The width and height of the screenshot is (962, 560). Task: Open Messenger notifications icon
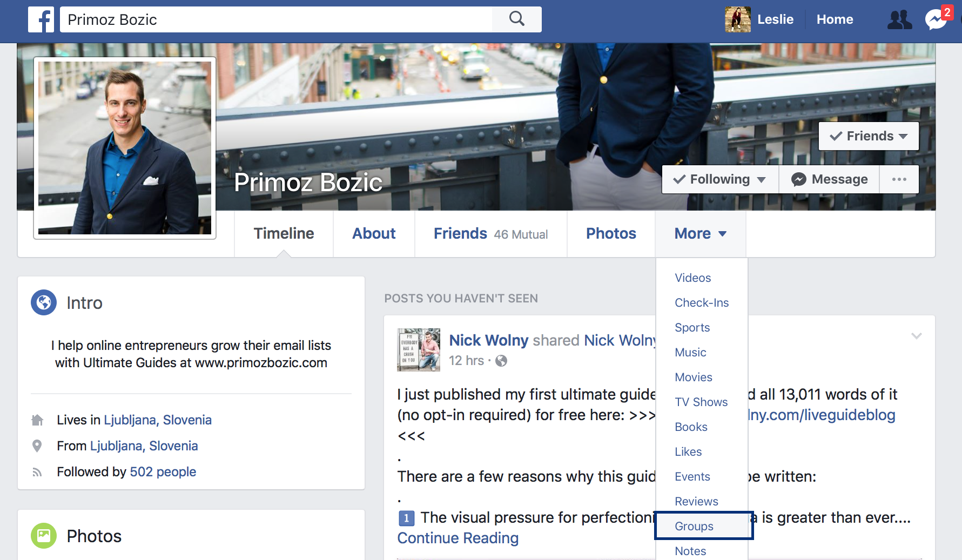(936, 20)
